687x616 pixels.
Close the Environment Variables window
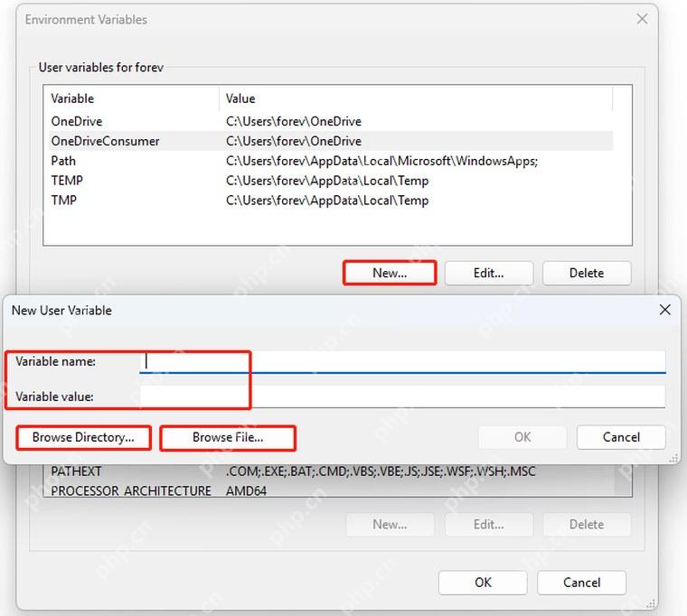[642, 19]
